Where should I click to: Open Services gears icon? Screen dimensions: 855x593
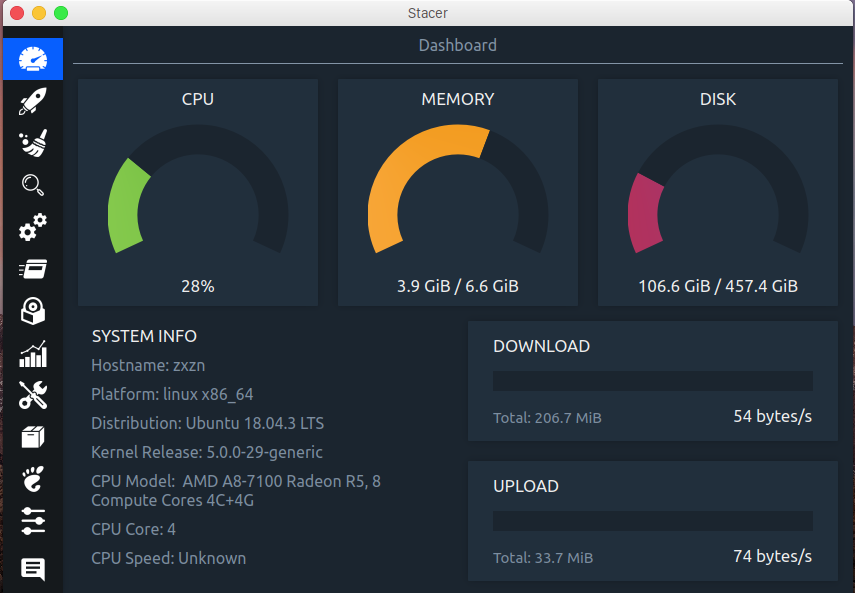[x=33, y=227]
